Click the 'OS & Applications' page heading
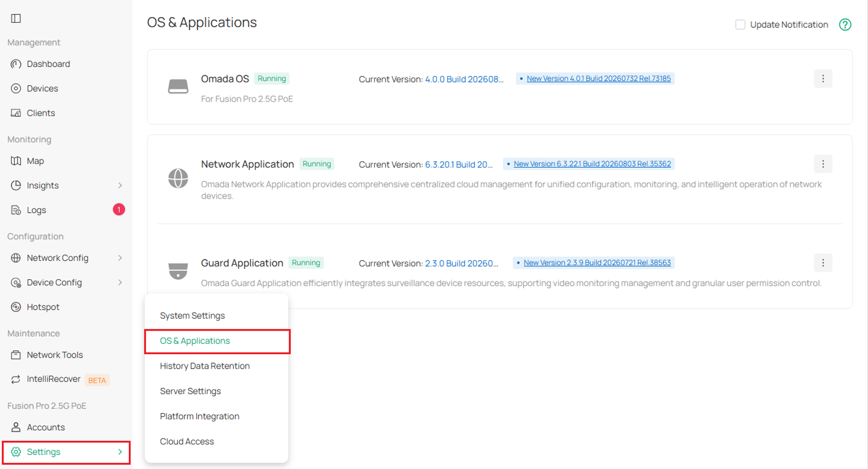The width and height of the screenshot is (868, 469). coord(202,22)
